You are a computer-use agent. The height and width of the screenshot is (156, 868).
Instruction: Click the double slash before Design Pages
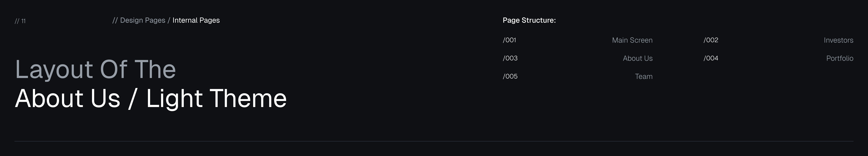115,20
